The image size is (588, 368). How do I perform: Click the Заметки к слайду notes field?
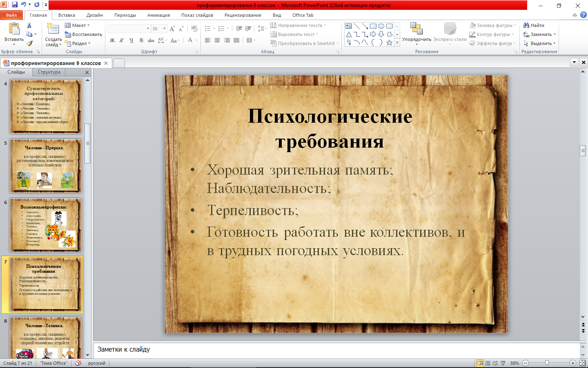click(336, 350)
